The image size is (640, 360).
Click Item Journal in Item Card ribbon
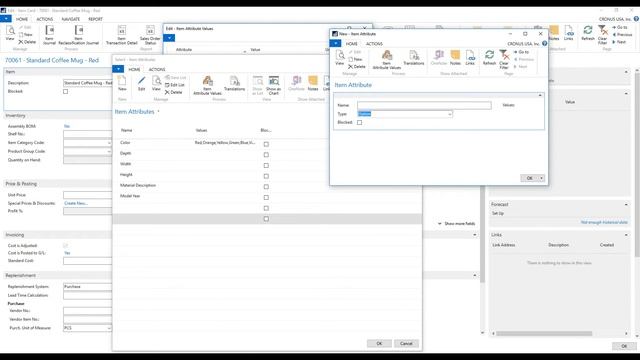pos(49,35)
